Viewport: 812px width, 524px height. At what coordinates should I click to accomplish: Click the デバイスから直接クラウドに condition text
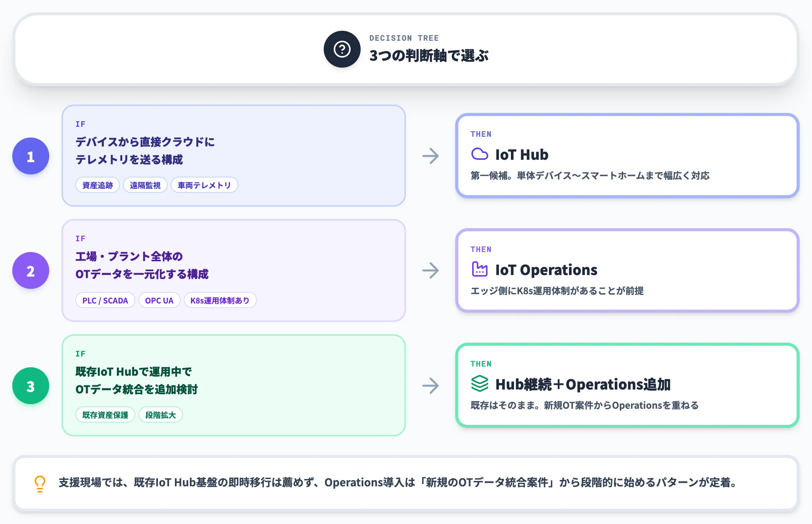coord(145,142)
